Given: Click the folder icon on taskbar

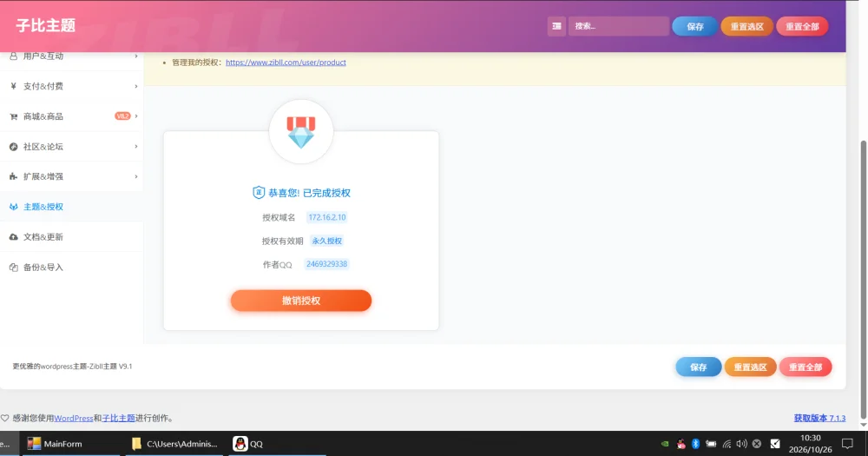Looking at the screenshot, I should coord(136,443).
